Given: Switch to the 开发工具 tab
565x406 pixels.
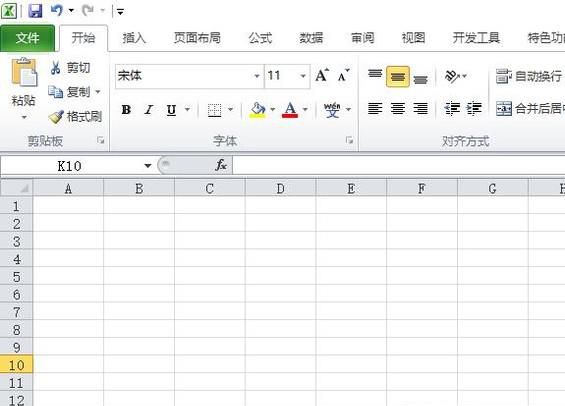Looking at the screenshot, I should click(x=476, y=38).
